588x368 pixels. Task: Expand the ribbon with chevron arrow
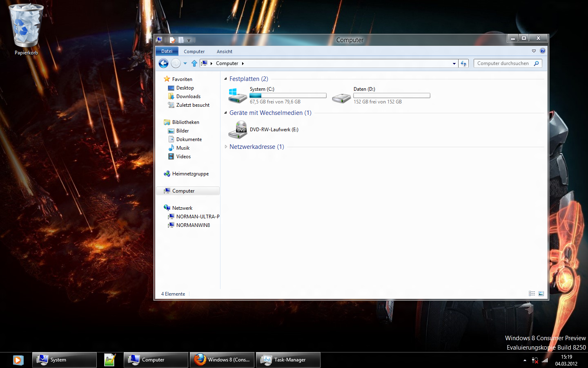click(534, 51)
